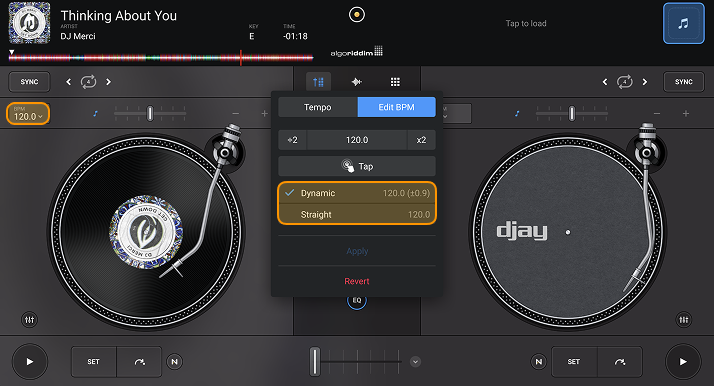Viewport: 714px width, 386px height.
Task: Open the mixer tempo tab icon
Action: pyautogui.click(x=318, y=82)
